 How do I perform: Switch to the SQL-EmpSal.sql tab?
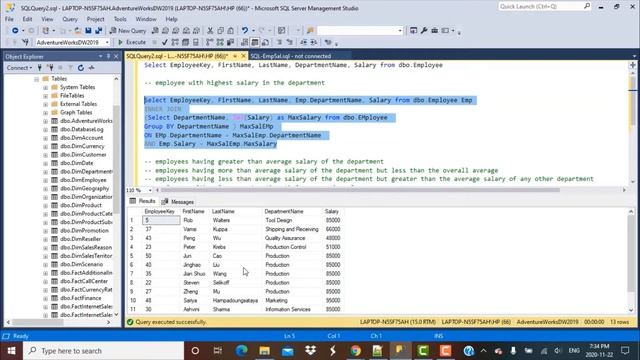tap(290, 56)
